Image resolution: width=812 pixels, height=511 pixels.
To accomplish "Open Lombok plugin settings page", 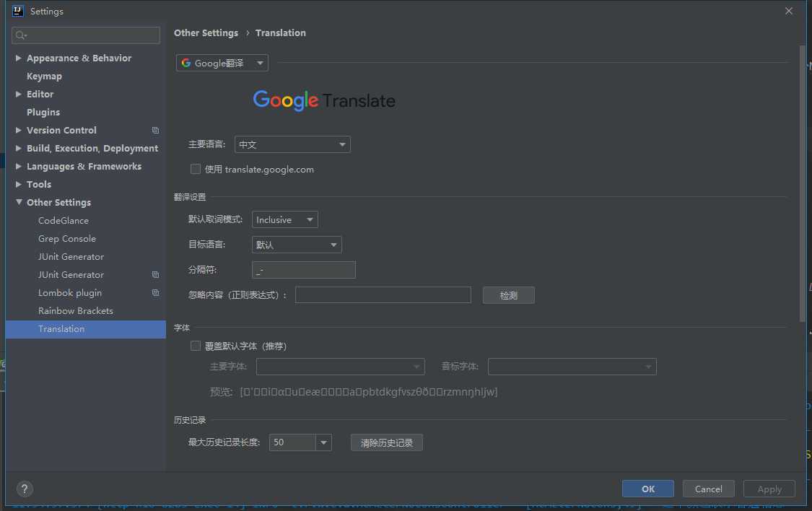I will coord(70,293).
